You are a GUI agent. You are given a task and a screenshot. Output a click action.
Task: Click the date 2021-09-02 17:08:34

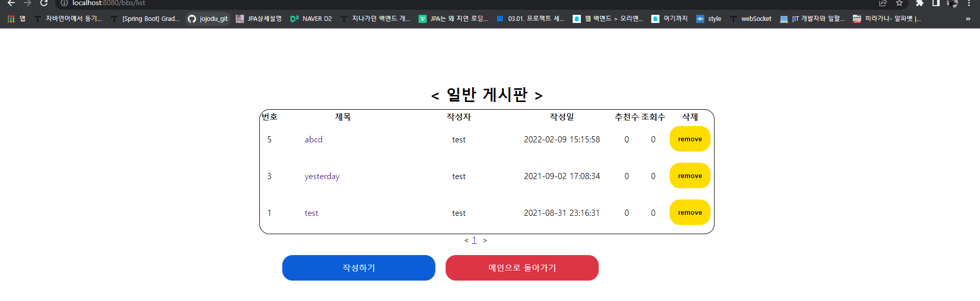562,176
